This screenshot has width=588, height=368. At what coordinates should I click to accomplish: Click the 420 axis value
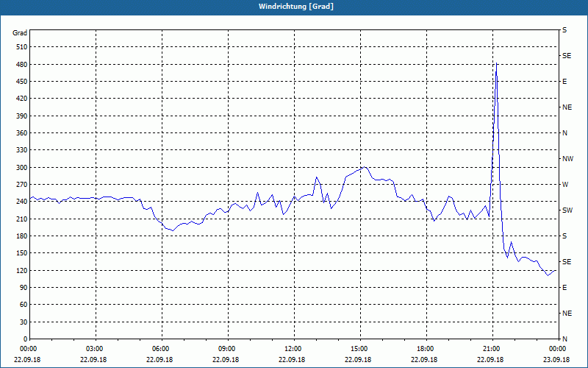click(x=22, y=99)
